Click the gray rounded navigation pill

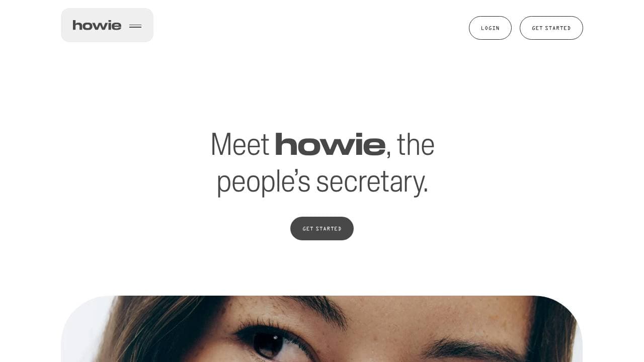[x=107, y=25]
